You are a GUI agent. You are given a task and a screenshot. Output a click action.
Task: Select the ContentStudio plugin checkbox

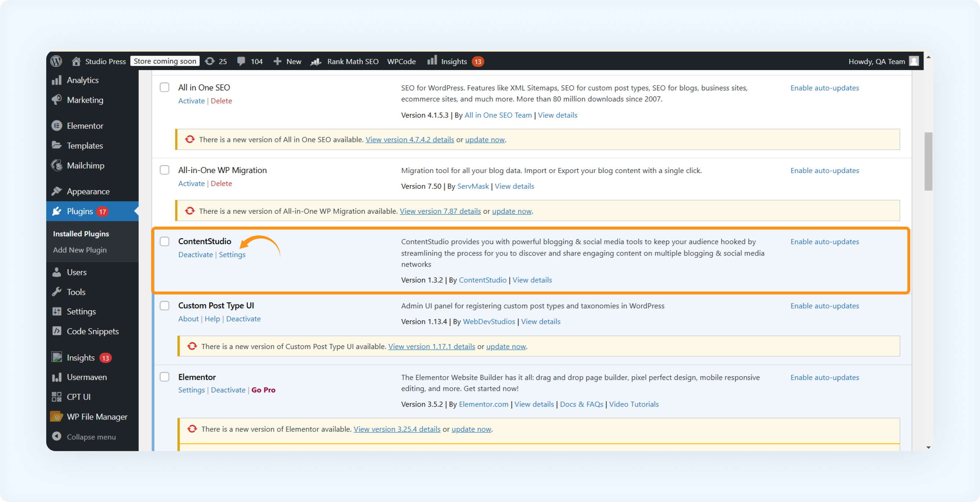click(165, 241)
